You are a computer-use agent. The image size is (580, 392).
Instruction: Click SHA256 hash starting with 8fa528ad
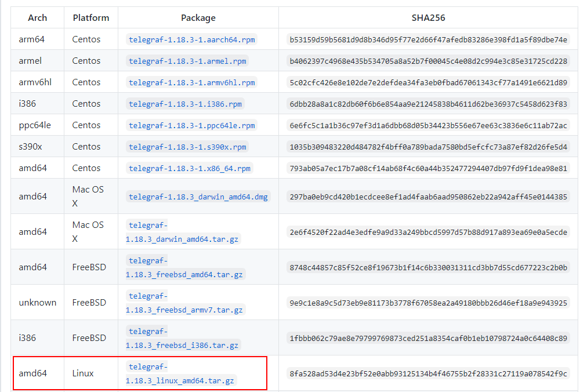point(428,373)
